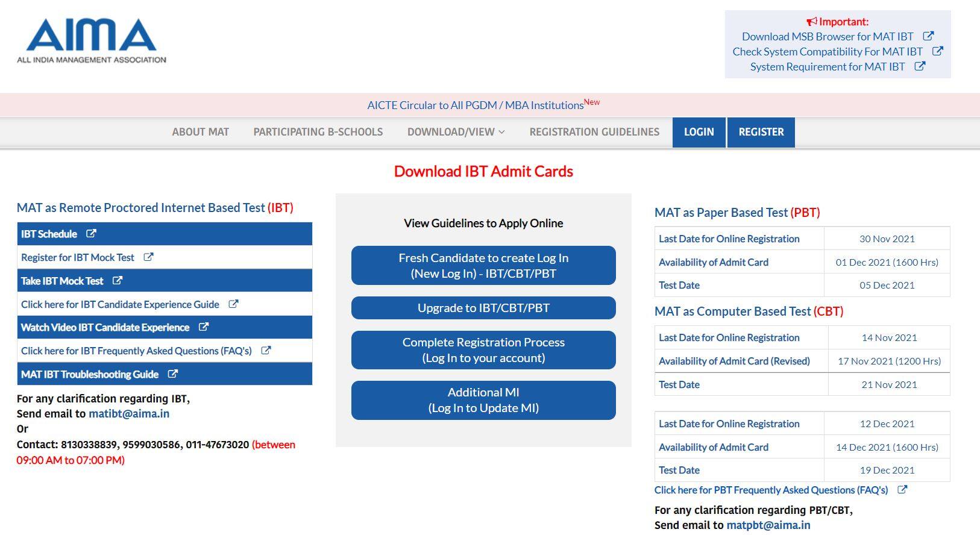Open Take IBT Mock Test link
The image size is (980, 535).
click(62, 281)
